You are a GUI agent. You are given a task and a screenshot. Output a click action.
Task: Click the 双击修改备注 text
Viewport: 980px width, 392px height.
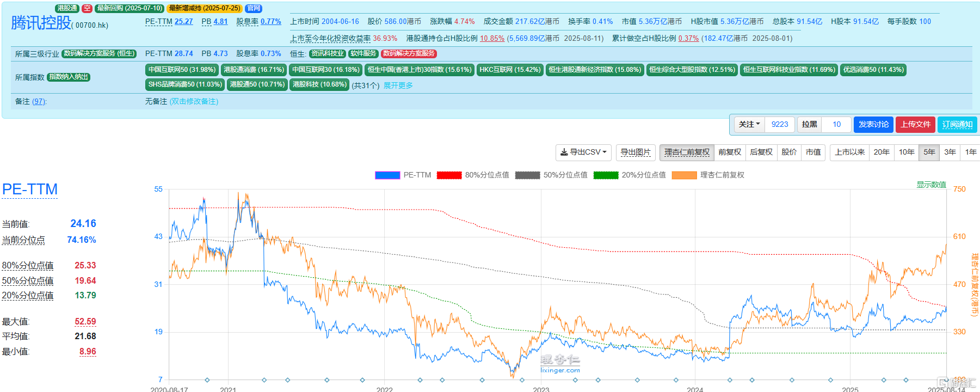(194, 102)
